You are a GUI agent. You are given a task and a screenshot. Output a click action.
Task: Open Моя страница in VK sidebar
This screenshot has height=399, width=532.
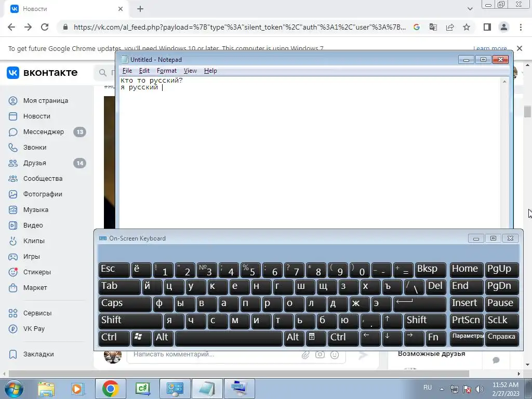click(x=46, y=101)
